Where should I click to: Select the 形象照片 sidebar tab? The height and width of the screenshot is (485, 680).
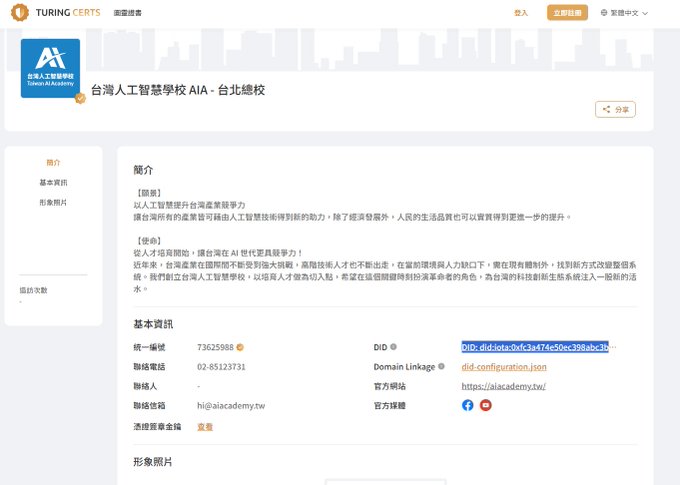(53, 203)
